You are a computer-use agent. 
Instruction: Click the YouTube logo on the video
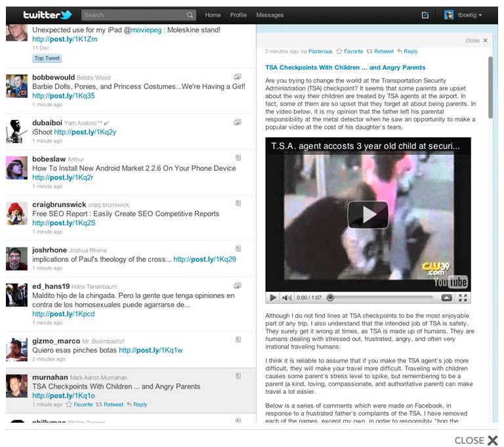tap(450, 282)
